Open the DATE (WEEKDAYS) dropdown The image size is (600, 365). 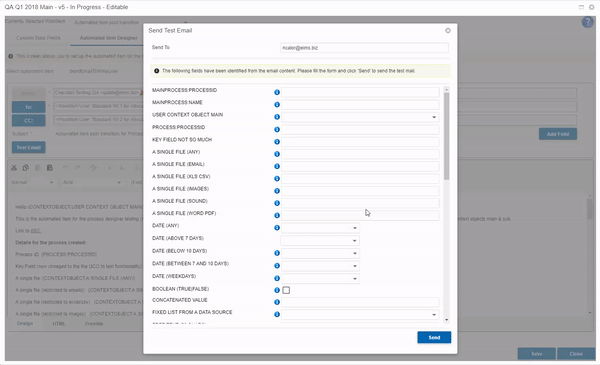click(x=355, y=279)
